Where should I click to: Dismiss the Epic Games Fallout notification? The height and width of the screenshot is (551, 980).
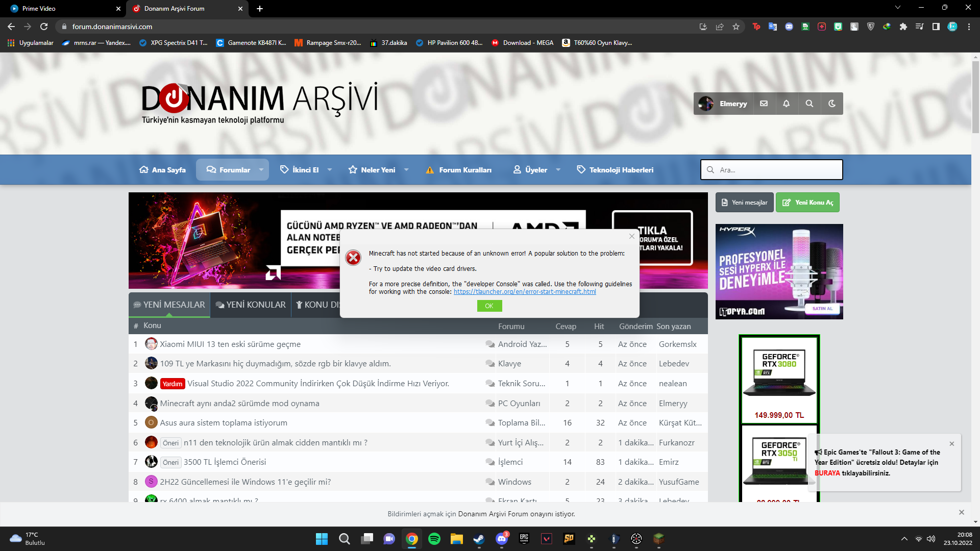point(951,444)
